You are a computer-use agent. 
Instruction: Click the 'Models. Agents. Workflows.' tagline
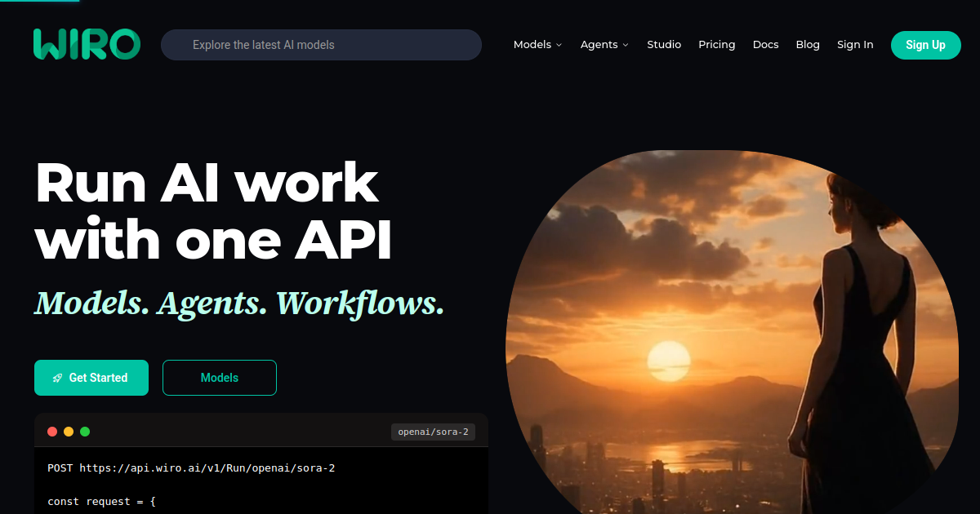click(x=239, y=303)
